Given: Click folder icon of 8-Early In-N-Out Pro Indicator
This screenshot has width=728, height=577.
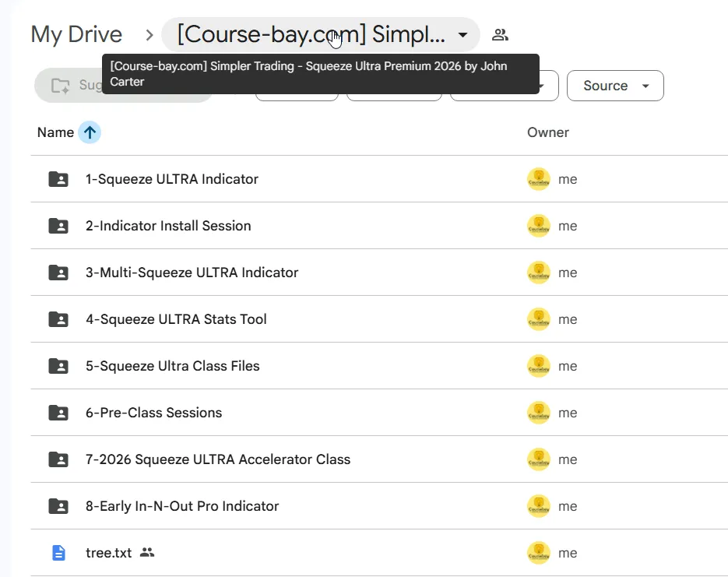Looking at the screenshot, I should point(58,506).
